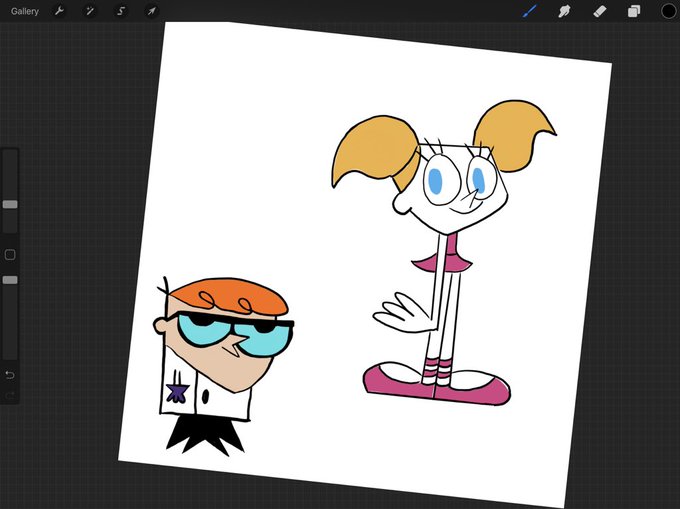Click the brush opacity slider handle
680x509 pixels.
[10, 280]
